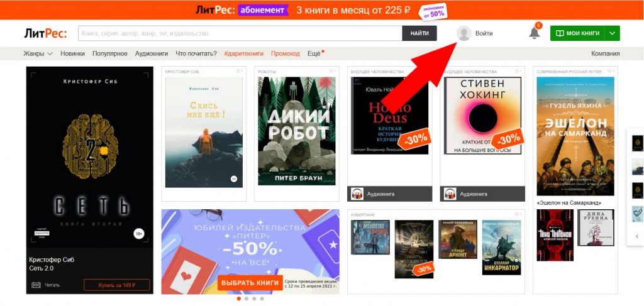Click the notification bell icon
The image size is (644, 306).
[534, 33]
